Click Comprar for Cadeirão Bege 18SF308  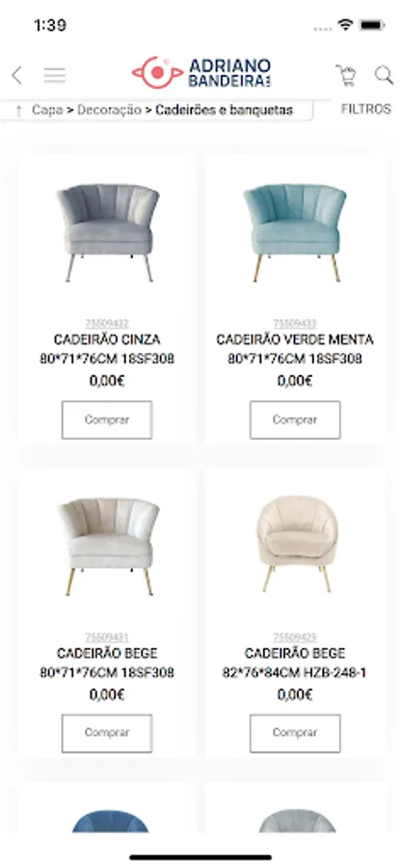coord(107,733)
